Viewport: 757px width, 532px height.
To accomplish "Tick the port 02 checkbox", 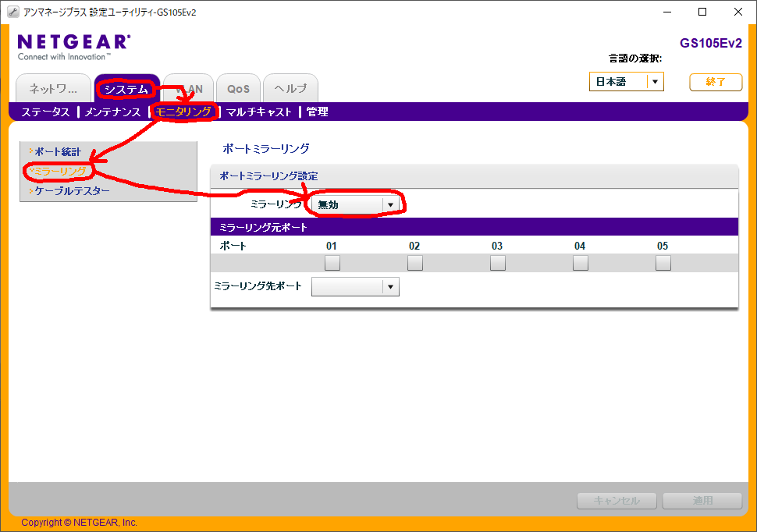I will click(x=414, y=263).
